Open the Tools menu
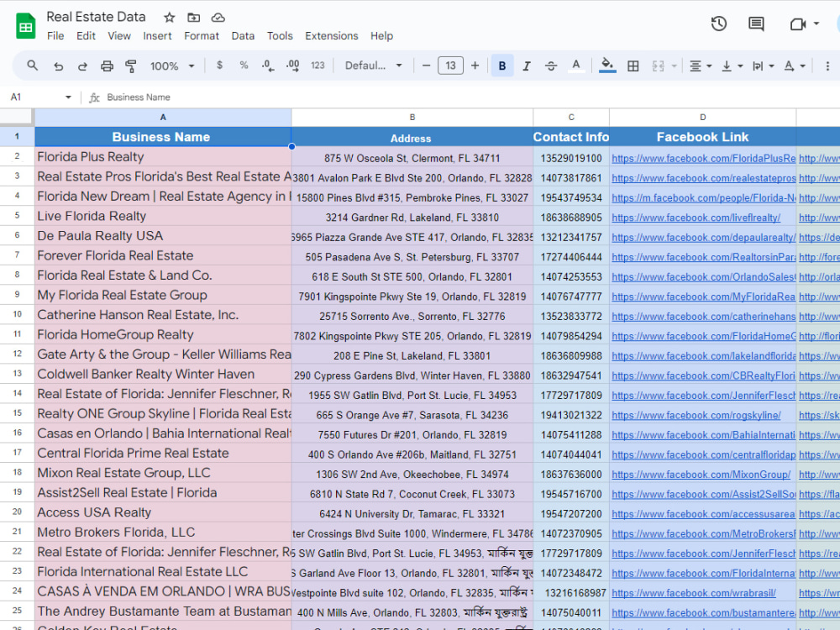 click(x=280, y=36)
